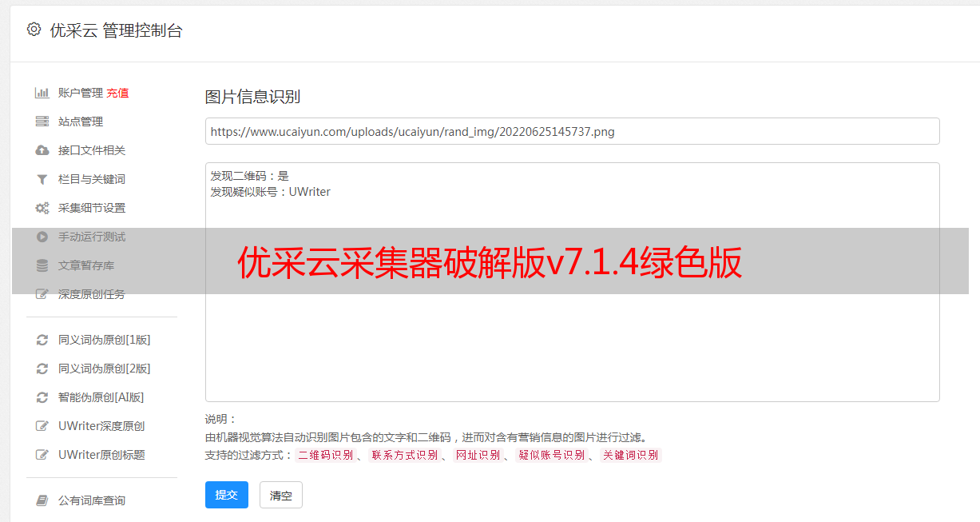Select the edit icon for UWriter深度原创

point(42,426)
